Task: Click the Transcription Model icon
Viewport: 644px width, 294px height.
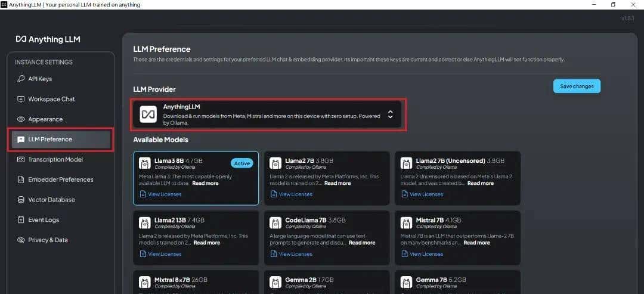Action: coord(21,160)
